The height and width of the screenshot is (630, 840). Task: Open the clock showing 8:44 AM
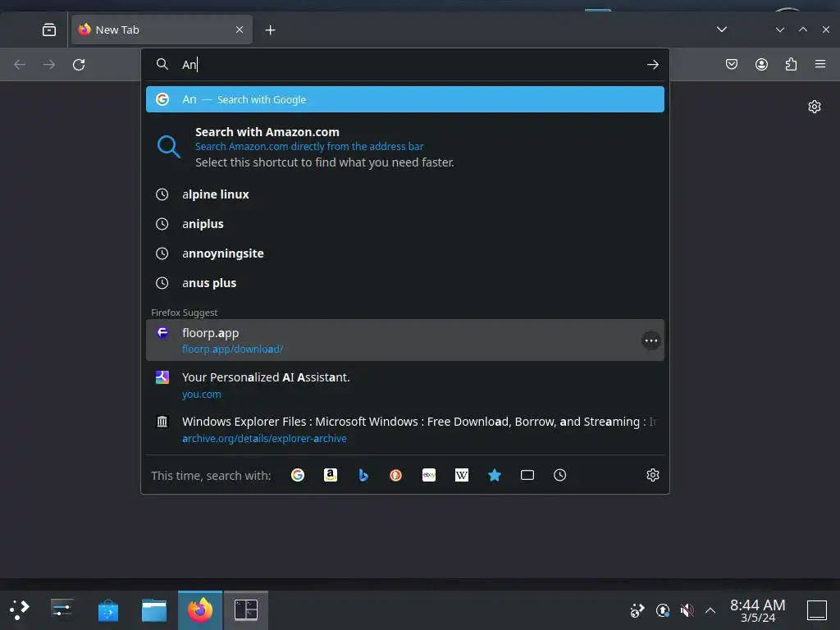[x=757, y=610]
